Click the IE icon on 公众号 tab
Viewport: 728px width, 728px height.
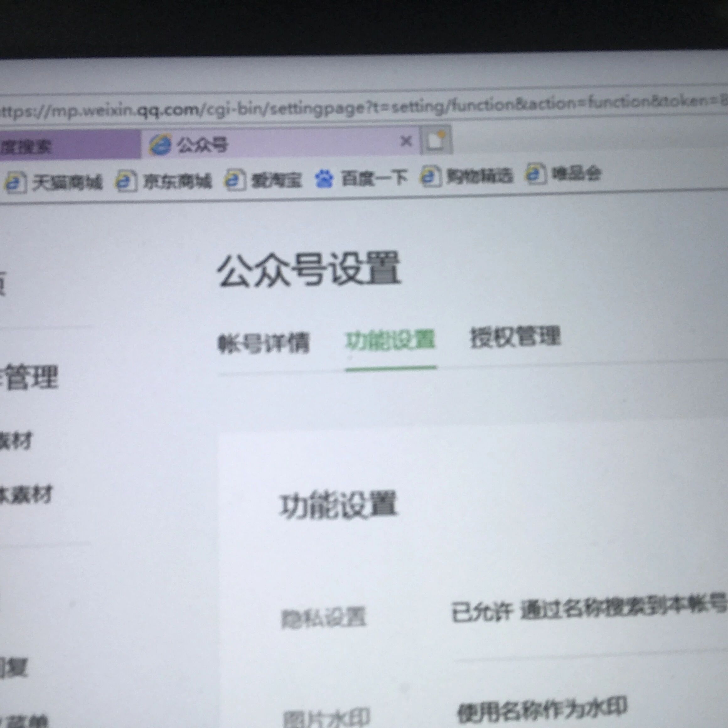160,144
